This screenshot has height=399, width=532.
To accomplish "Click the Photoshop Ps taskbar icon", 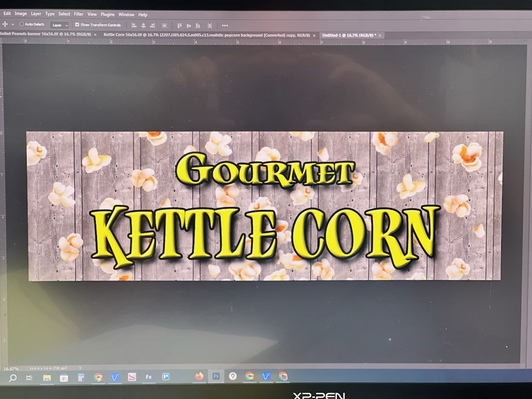I will click(216, 376).
